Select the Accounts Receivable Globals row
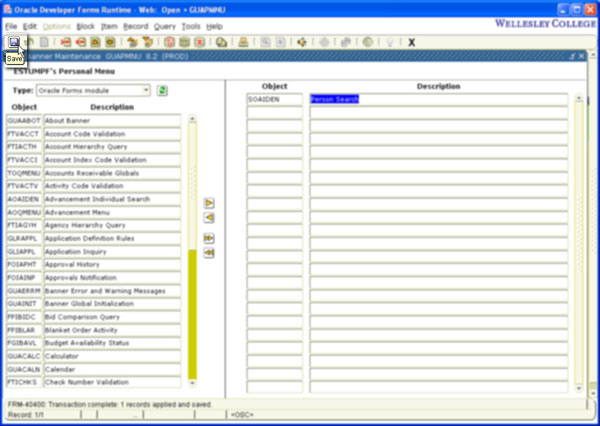 [x=94, y=173]
